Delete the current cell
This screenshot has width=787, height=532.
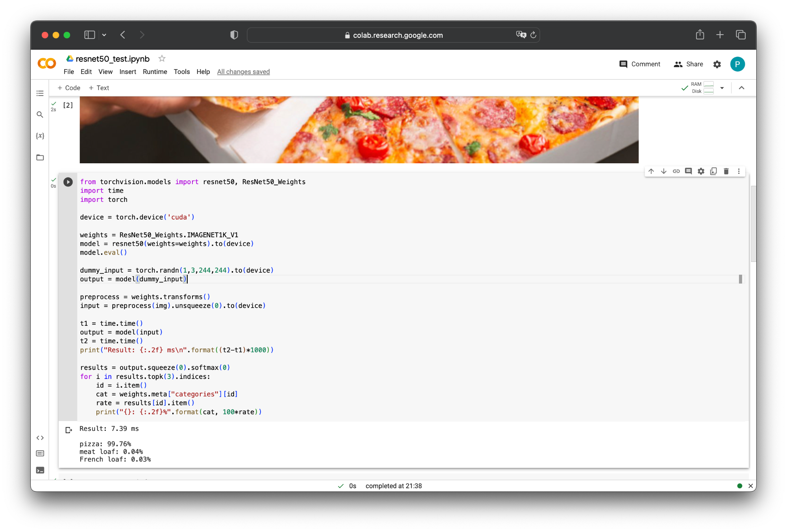pos(726,171)
